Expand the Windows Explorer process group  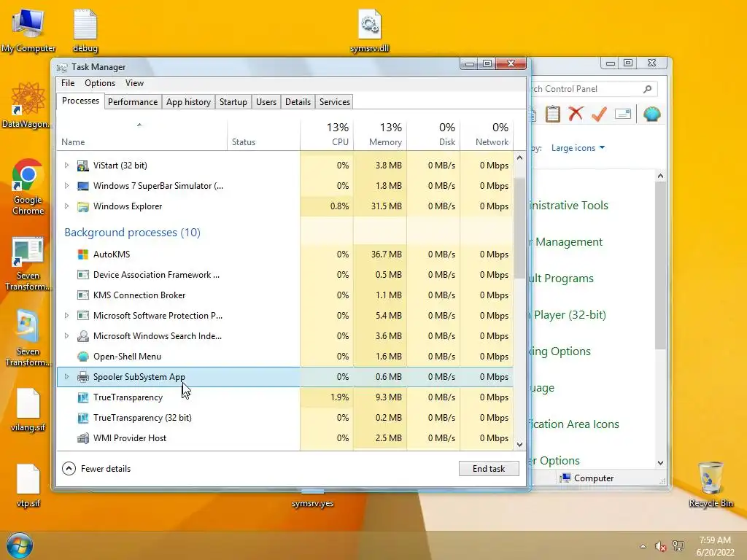click(x=66, y=206)
